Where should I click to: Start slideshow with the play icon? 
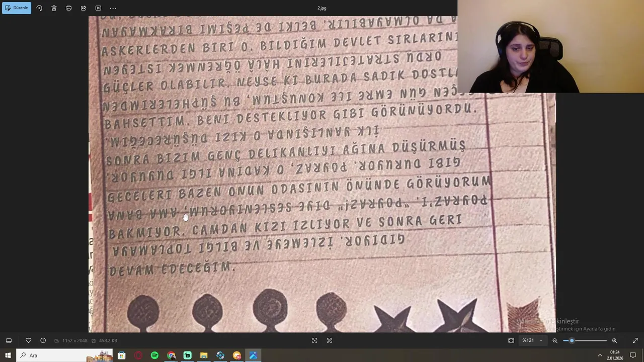coord(98,8)
